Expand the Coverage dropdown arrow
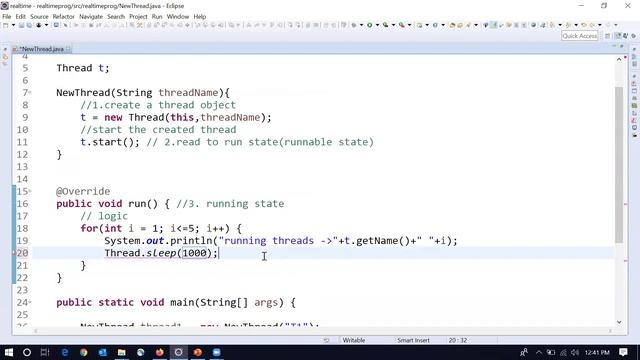The image size is (640, 360). coord(393,25)
